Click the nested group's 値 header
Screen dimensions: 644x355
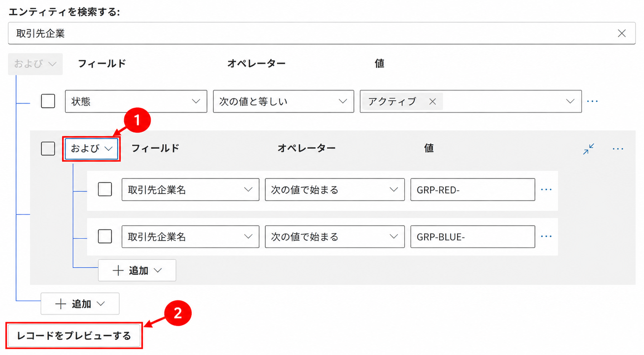429,148
